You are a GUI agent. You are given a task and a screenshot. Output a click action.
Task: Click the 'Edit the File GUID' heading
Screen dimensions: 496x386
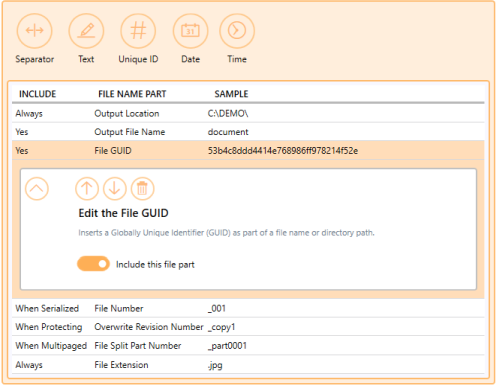tap(123, 213)
